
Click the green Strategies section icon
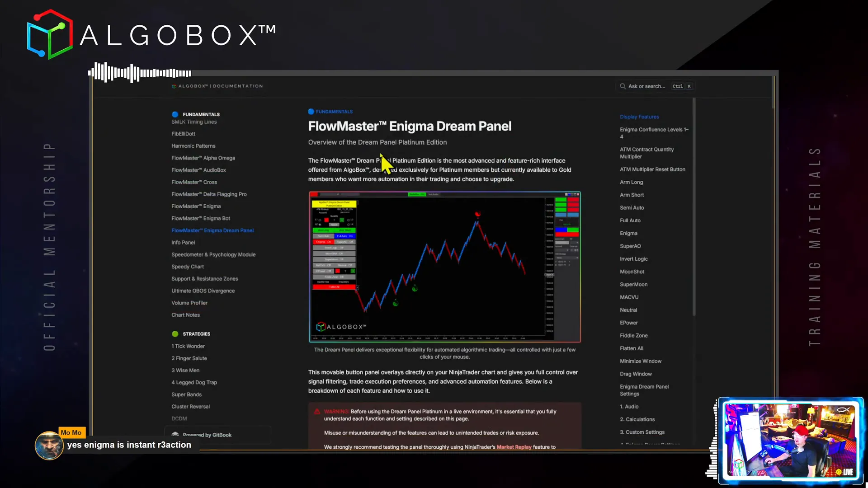point(175,334)
